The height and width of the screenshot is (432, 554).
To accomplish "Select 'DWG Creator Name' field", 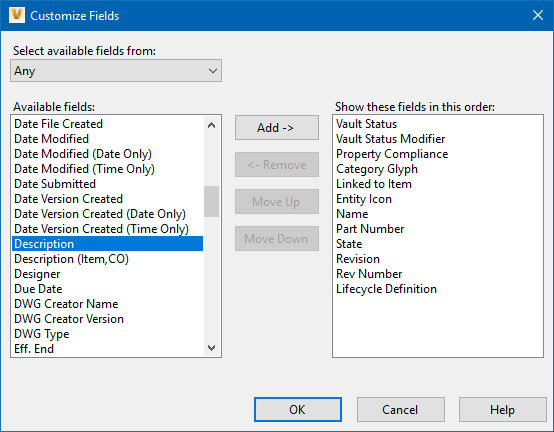I will (107, 304).
